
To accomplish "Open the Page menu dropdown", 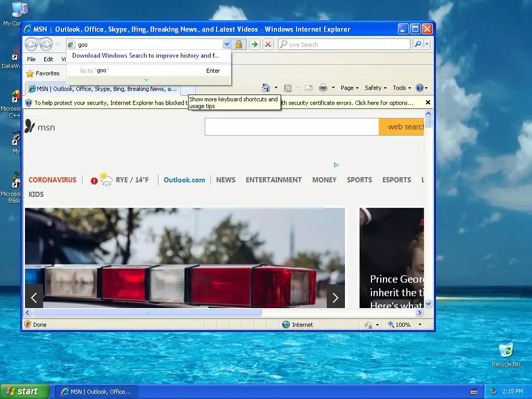I will pyautogui.click(x=350, y=88).
